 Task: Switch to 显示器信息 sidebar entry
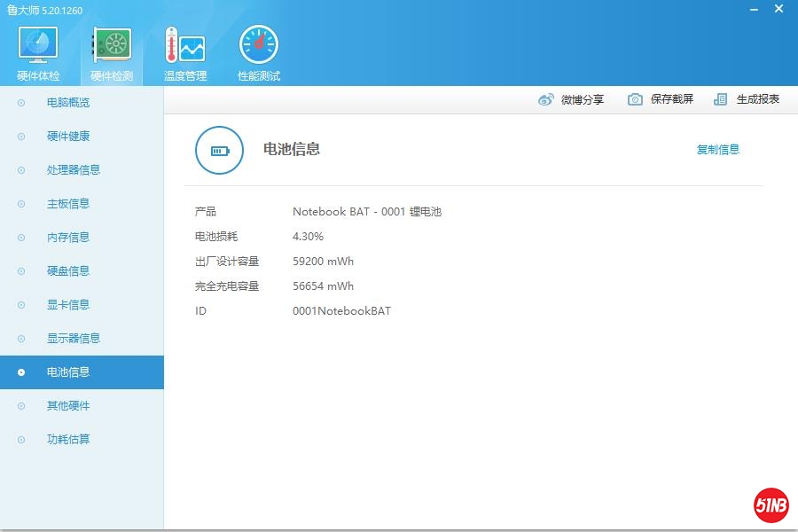click(x=73, y=339)
